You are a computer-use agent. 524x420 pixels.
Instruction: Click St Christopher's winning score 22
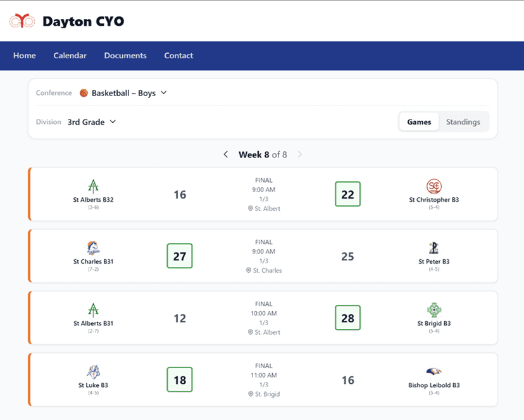[347, 194]
